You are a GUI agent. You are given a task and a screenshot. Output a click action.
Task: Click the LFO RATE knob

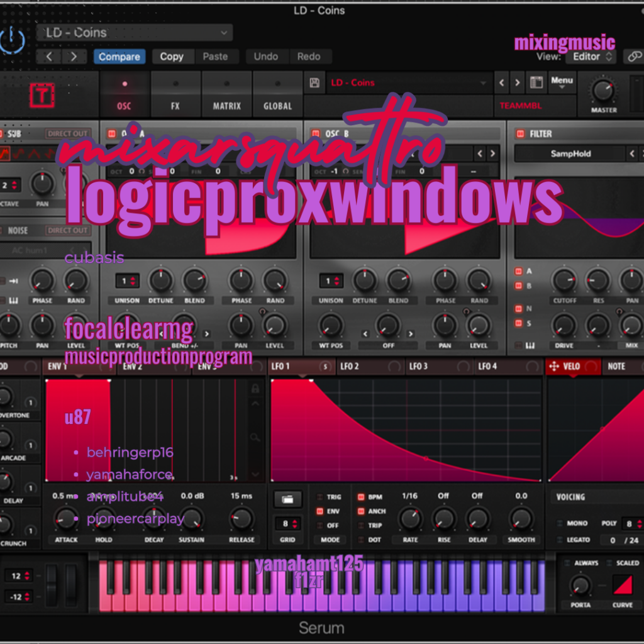(410, 519)
